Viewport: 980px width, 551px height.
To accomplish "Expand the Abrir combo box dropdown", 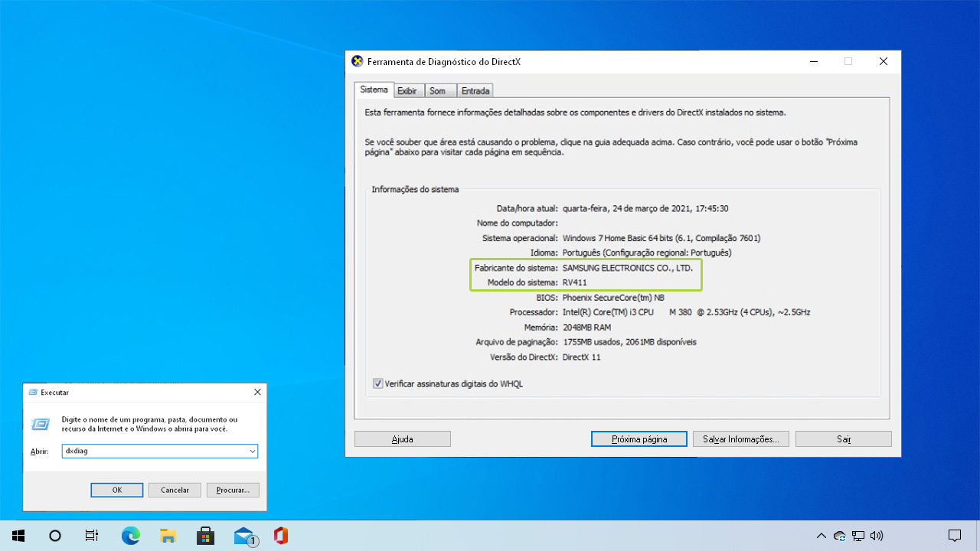I will coord(252,452).
